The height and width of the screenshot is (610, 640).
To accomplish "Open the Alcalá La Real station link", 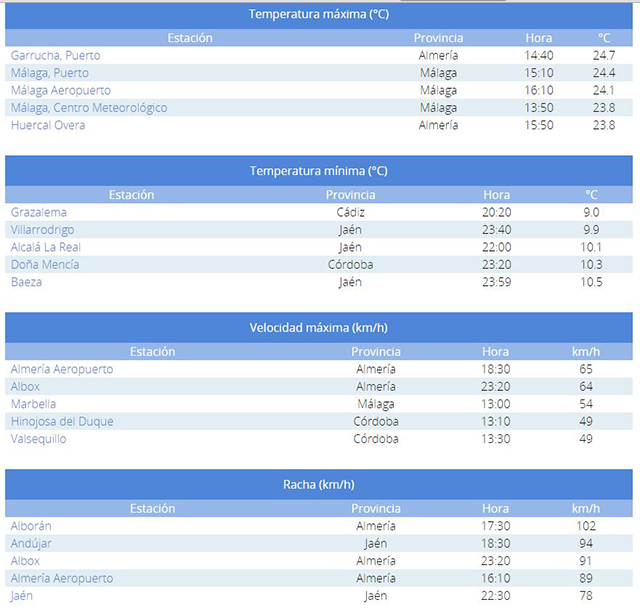I will (x=46, y=247).
